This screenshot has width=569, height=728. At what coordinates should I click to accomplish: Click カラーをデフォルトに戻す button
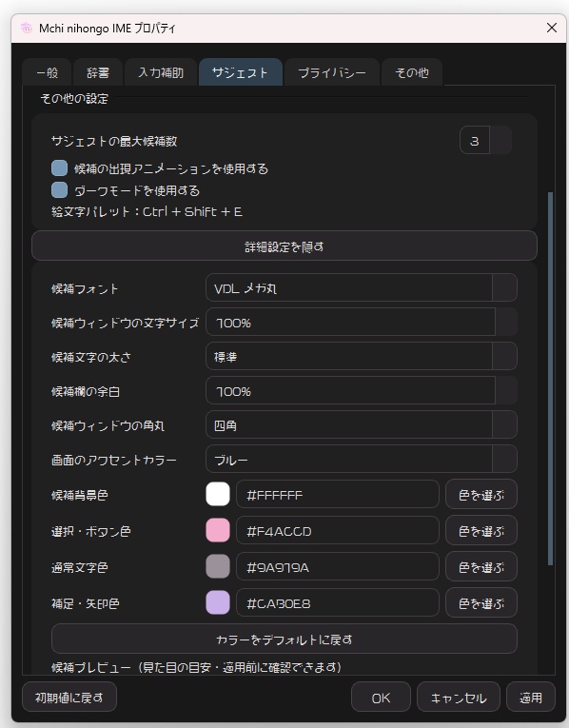(284, 639)
